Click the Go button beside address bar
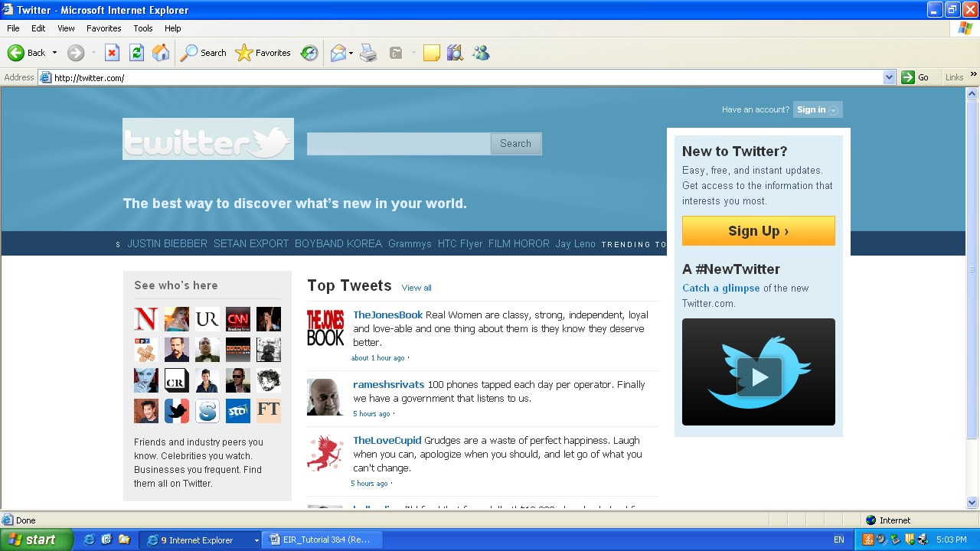The image size is (980, 551). pyautogui.click(x=916, y=77)
